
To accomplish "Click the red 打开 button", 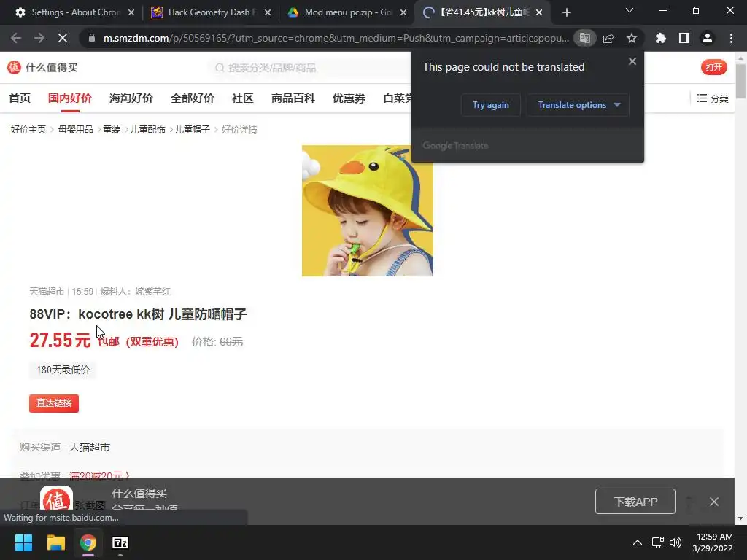I will (713, 67).
